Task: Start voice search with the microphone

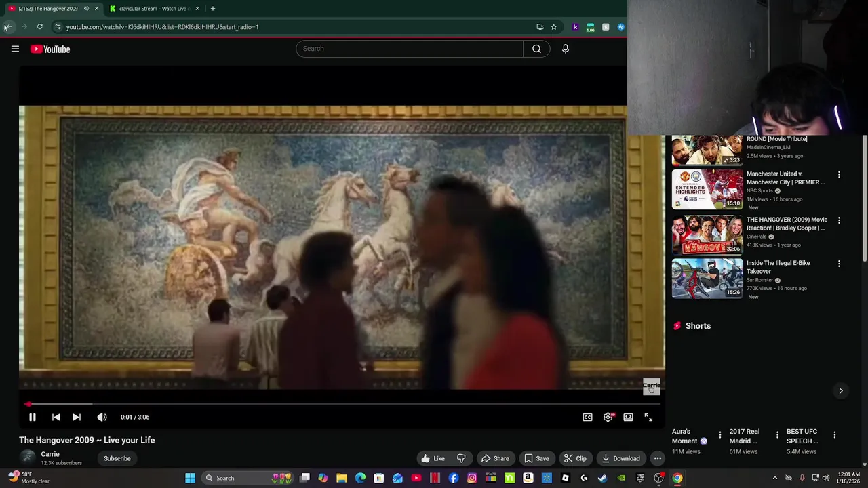Action: click(565, 49)
